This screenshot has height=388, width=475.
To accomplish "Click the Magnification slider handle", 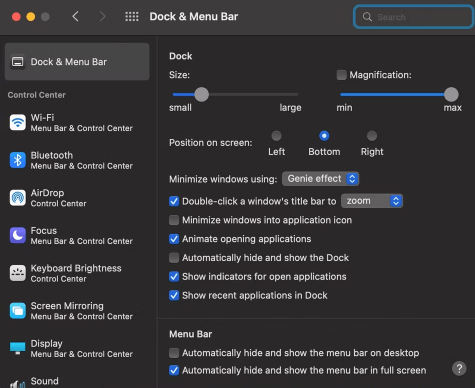I will click(x=451, y=94).
